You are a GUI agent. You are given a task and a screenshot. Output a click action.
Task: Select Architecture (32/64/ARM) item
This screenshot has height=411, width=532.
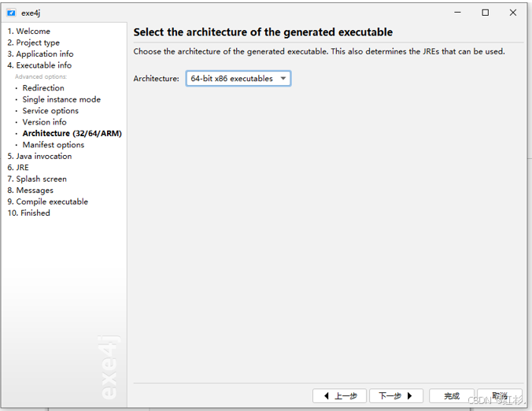click(72, 133)
